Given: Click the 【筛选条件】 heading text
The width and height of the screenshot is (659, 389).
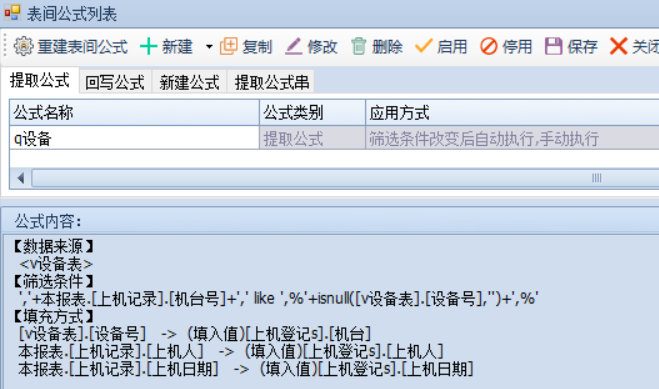Looking at the screenshot, I should click(53, 281).
